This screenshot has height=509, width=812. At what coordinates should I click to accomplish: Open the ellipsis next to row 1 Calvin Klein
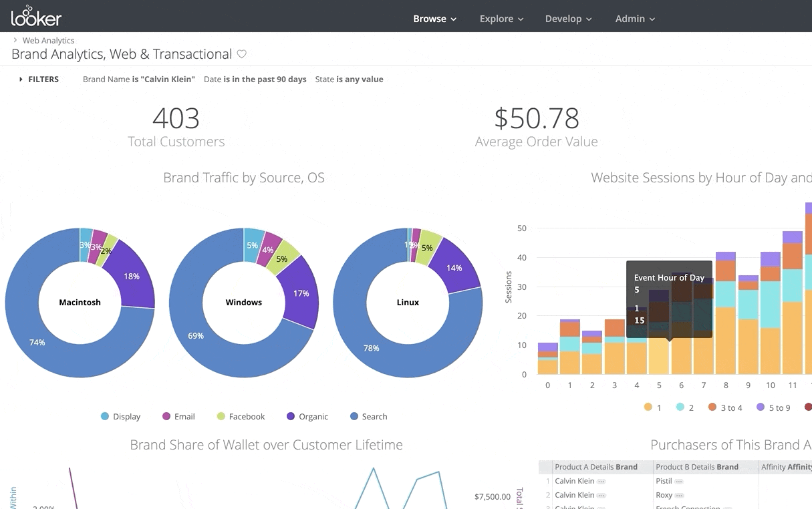pyautogui.click(x=601, y=481)
